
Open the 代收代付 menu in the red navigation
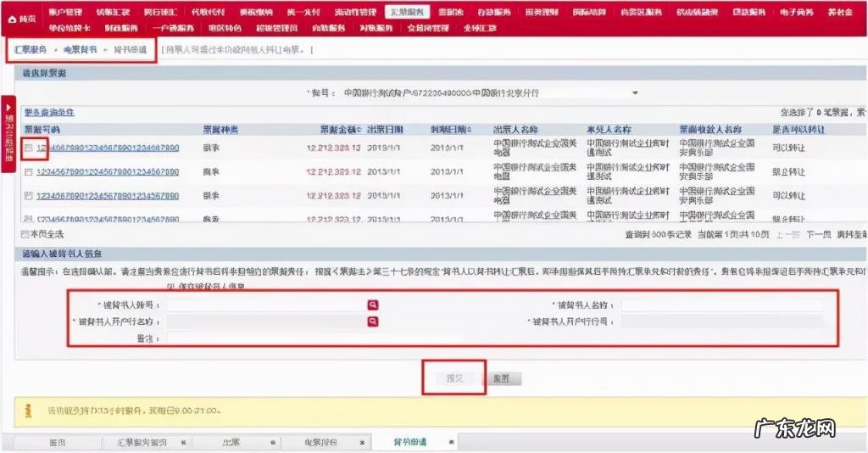(x=209, y=12)
